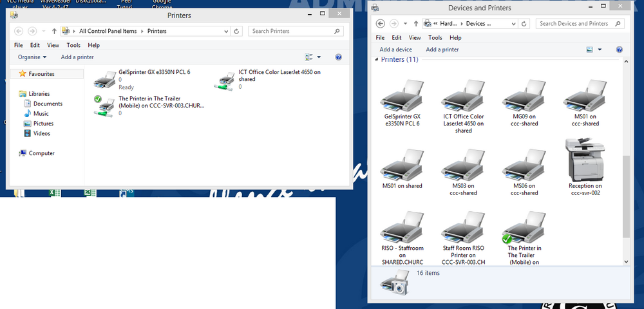Open View menu in Devices and Printers
This screenshot has width=644, height=309.
(415, 38)
